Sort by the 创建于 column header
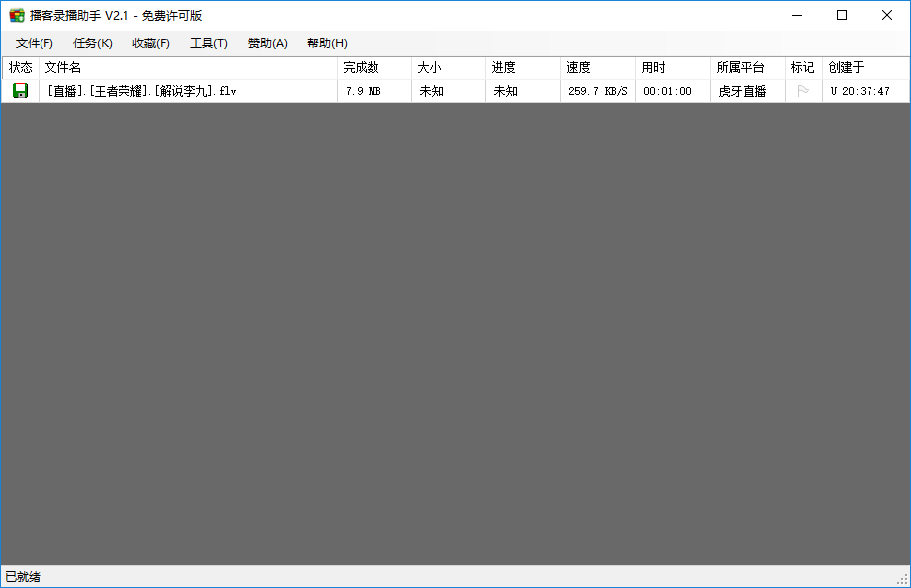Image resolution: width=911 pixels, height=588 pixels. click(866, 68)
